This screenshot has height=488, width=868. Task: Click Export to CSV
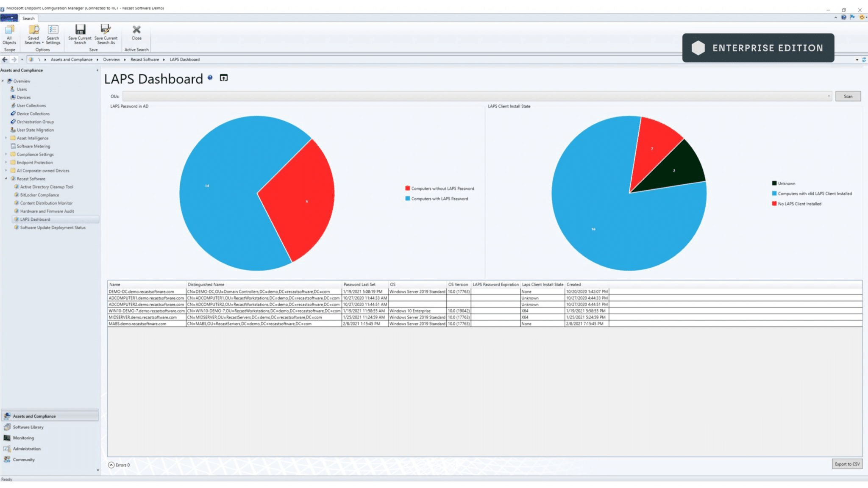846,464
